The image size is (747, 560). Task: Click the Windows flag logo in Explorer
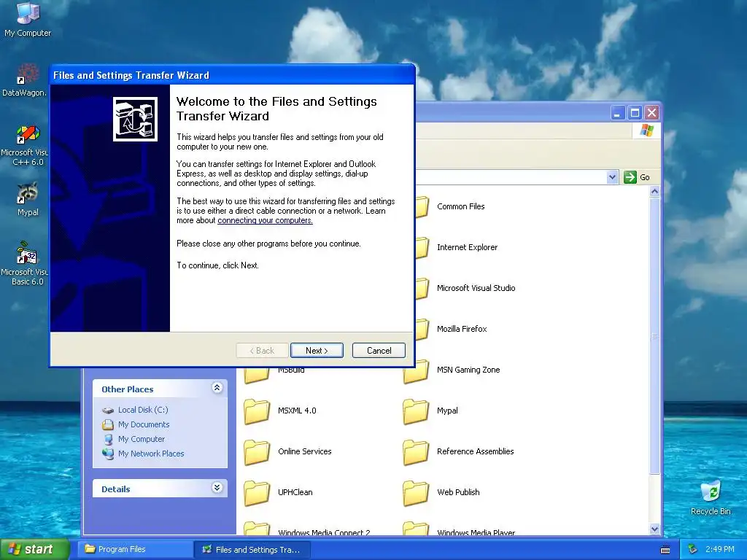[x=646, y=130]
